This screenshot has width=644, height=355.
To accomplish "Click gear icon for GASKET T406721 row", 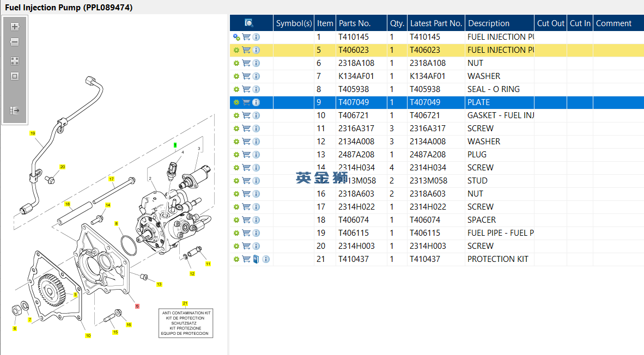I will click(236, 115).
